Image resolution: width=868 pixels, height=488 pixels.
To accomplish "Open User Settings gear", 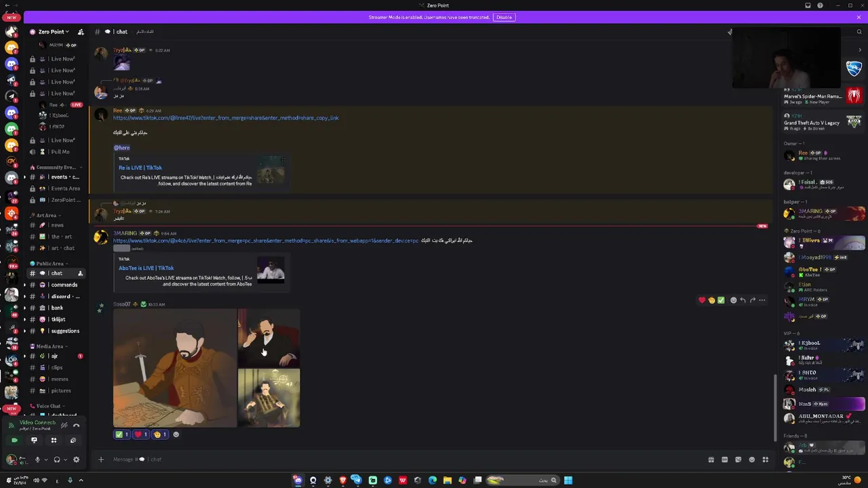I will pos(76,460).
